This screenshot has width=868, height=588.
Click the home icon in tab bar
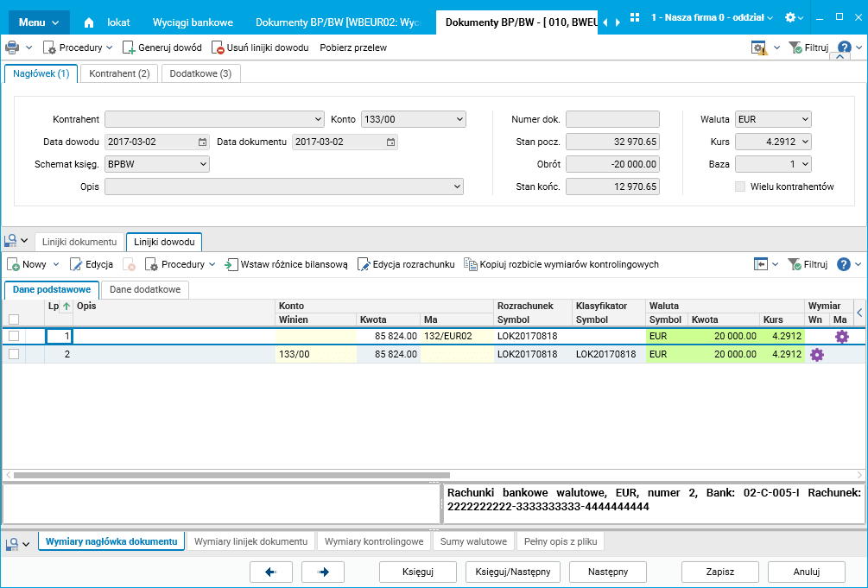[89, 22]
